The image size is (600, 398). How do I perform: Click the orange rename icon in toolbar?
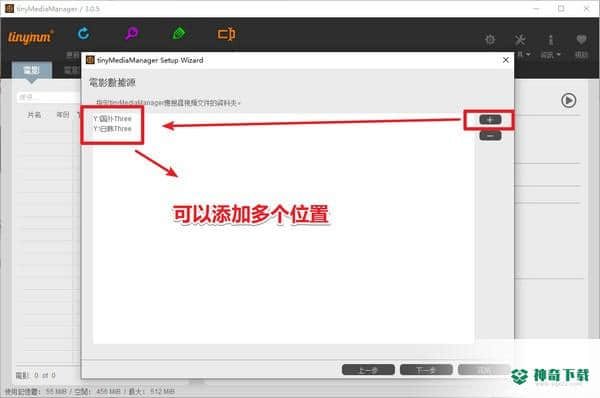pyautogui.click(x=227, y=34)
